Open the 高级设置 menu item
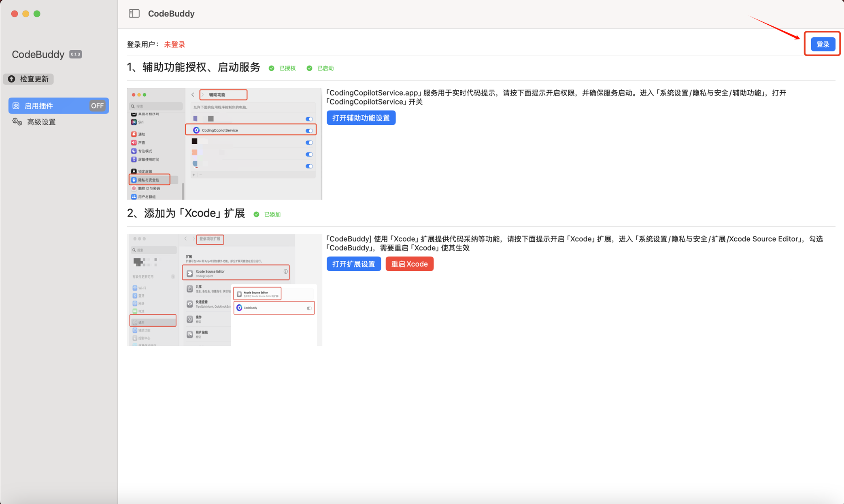This screenshot has width=844, height=504. coord(41,122)
